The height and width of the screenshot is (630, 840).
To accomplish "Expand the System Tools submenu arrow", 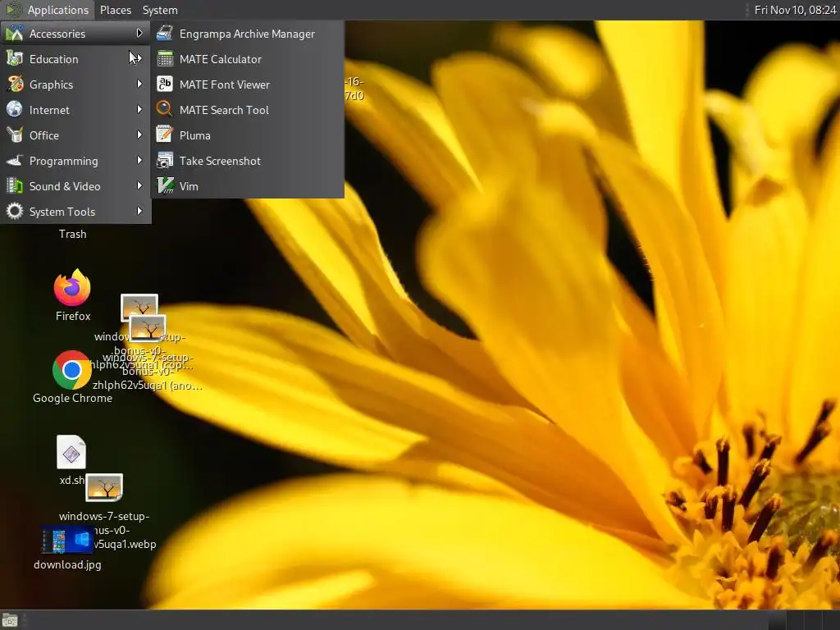I will 139,211.
